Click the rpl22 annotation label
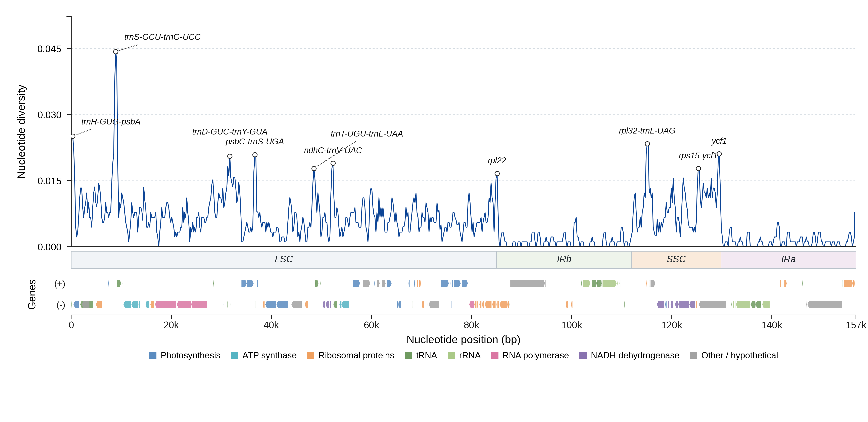Image resolution: width=868 pixels, height=422 pixels. tap(497, 161)
